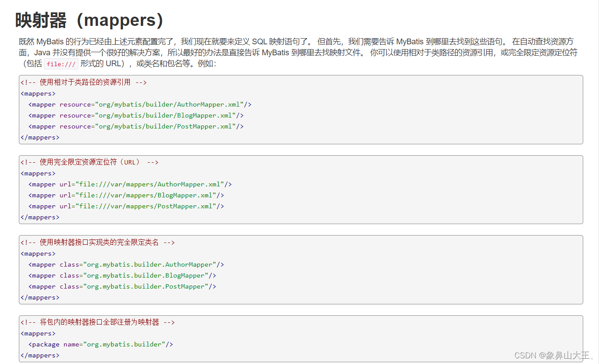Screen dimensions: 599x364
Task: Click the comment 将包内的映射器接口全部注册为映射器
Action: 97,322
